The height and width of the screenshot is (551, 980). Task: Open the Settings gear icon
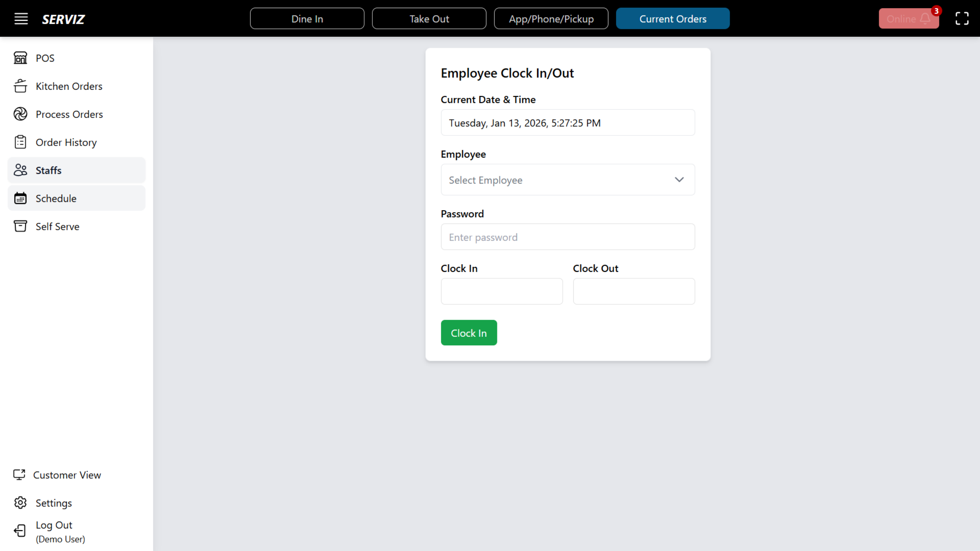tap(20, 503)
